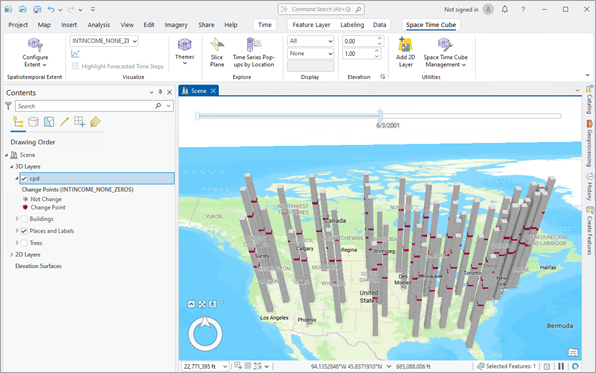Click the undo arrow

pyautogui.click(x=51, y=10)
